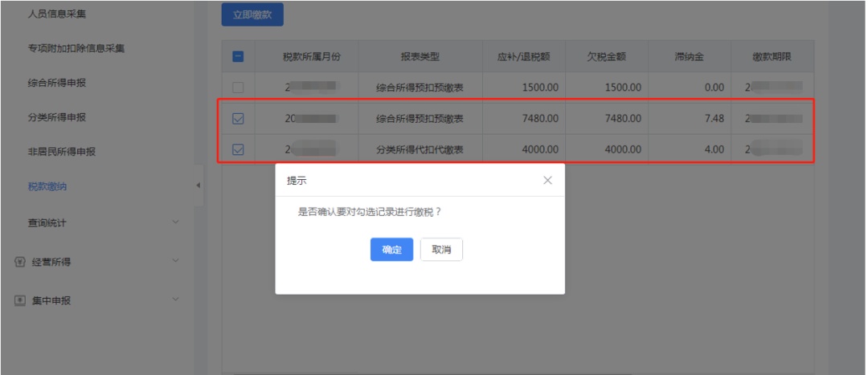The image size is (868, 375).
Task: Click the 提示 dialog title
Action: (297, 181)
